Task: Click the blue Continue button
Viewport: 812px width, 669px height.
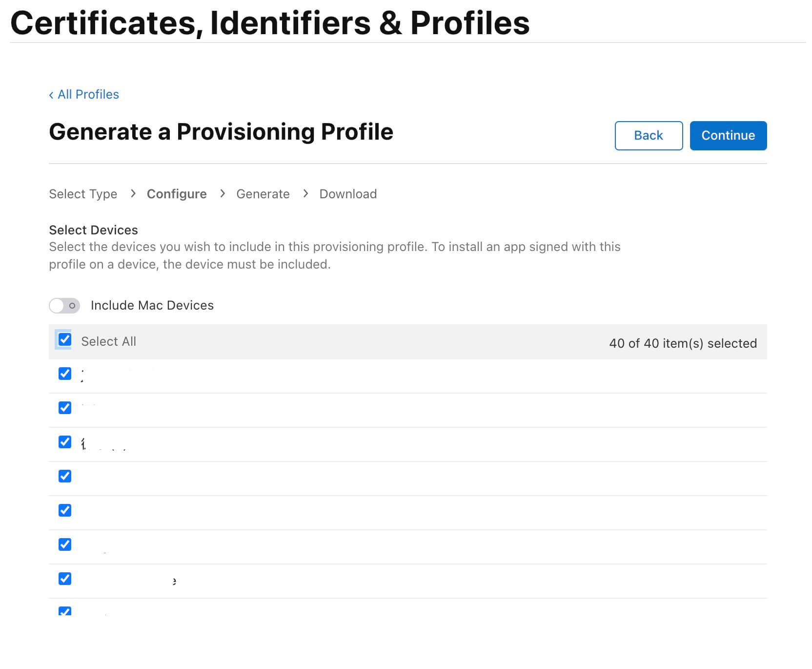Action: (x=728, y=136)
